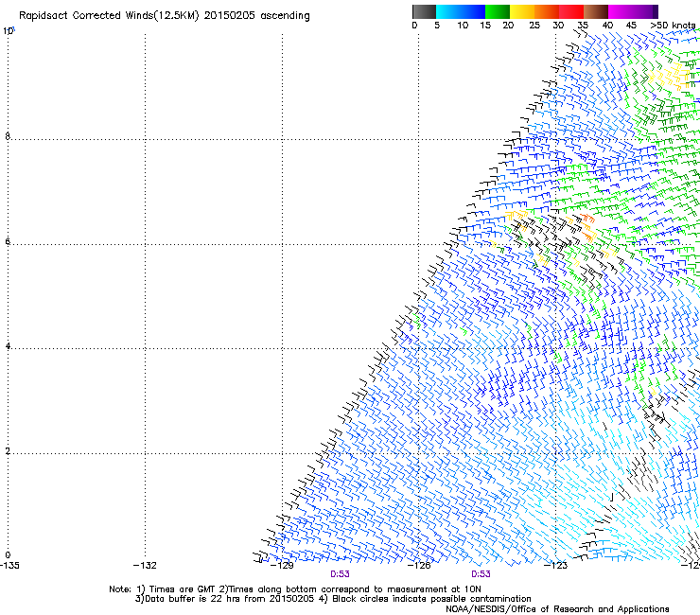Click the gray 0-5 knots color segment

click(x=424, y=11)
